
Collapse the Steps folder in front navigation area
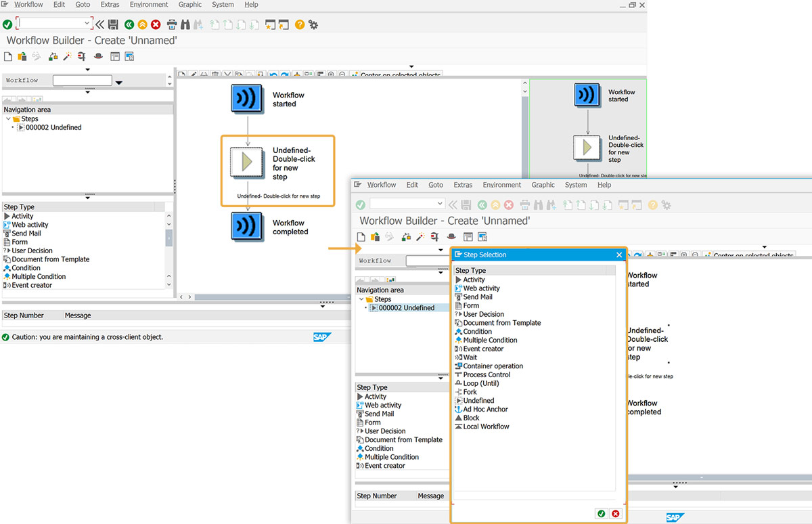(361, 299)
